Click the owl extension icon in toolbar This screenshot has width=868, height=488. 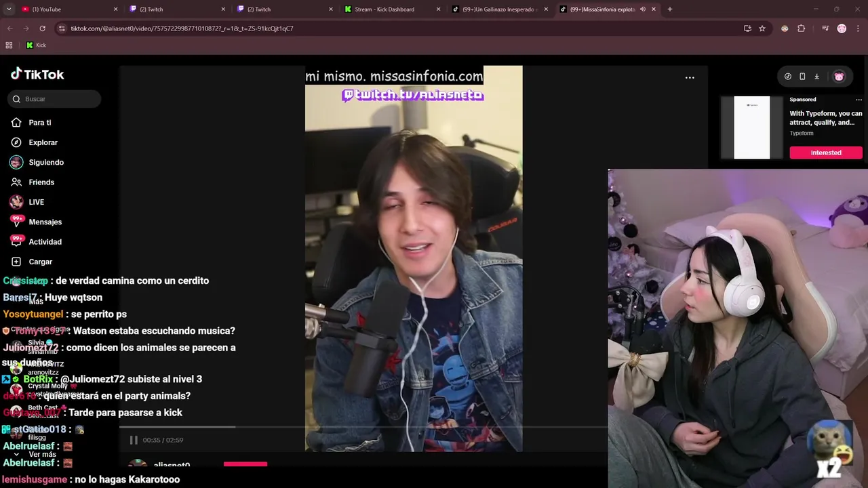pyautogui.click(x=785, y=28)
